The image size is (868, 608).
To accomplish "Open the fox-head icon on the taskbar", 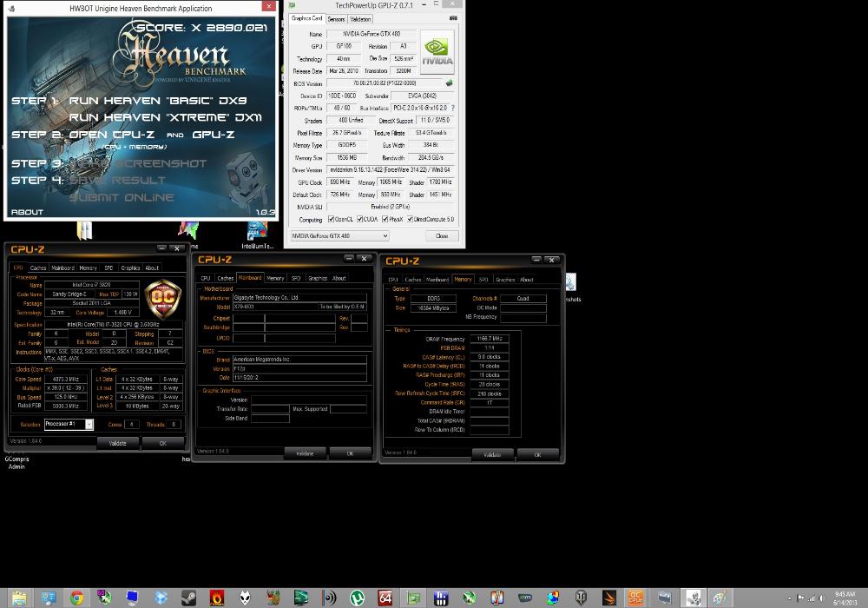I will (x=245, y=598).
